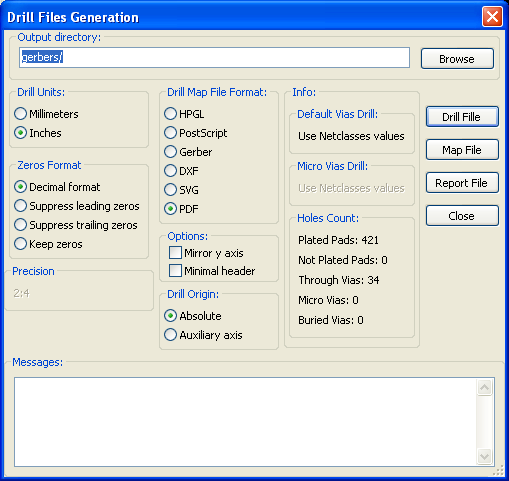Click the Report File button
Viewport: 509px width, 481px height.
[462, 183]
